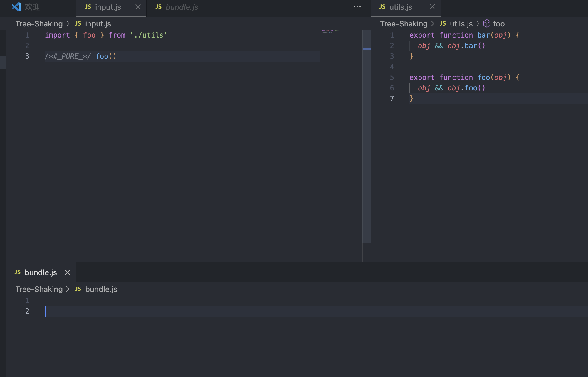
Task: Close the utils.js tab
Action: click(432, 7)
